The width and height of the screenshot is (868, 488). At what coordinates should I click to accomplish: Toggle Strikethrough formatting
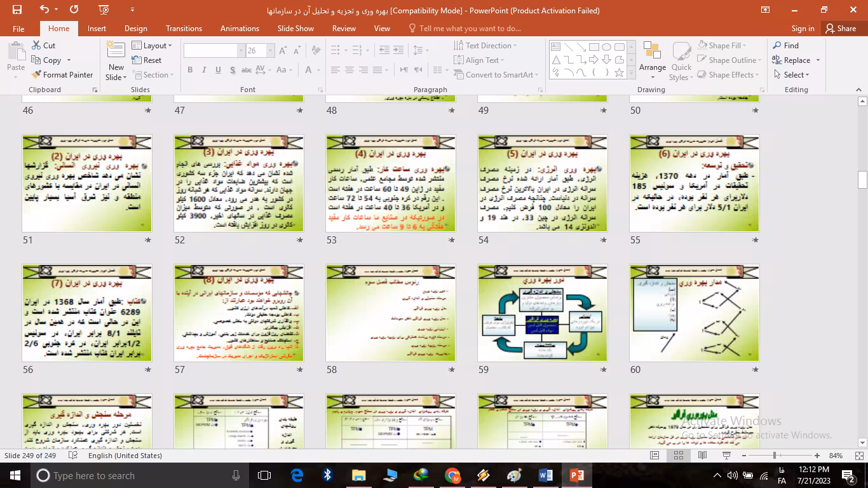(x=247, y=70)
